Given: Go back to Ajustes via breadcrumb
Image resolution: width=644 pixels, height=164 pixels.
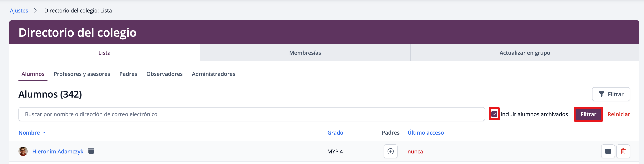Looking at the screenshot, I should click(x=19, y=11).
